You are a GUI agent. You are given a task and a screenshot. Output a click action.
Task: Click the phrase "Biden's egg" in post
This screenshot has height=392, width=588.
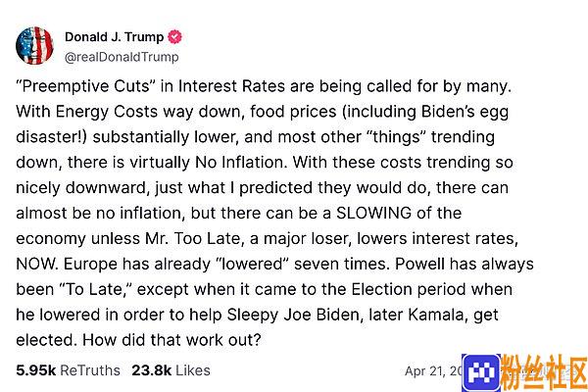pyautogui.click(x=465, y=112)
